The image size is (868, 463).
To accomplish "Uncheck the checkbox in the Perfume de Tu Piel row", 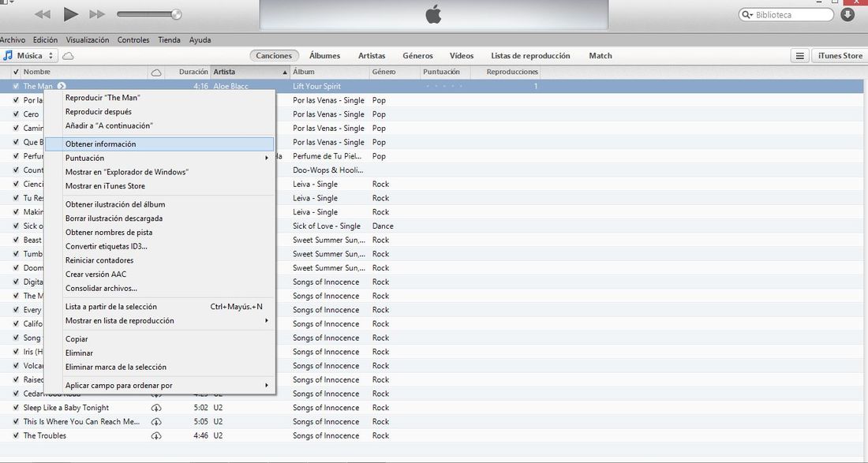I will point(16,156).
